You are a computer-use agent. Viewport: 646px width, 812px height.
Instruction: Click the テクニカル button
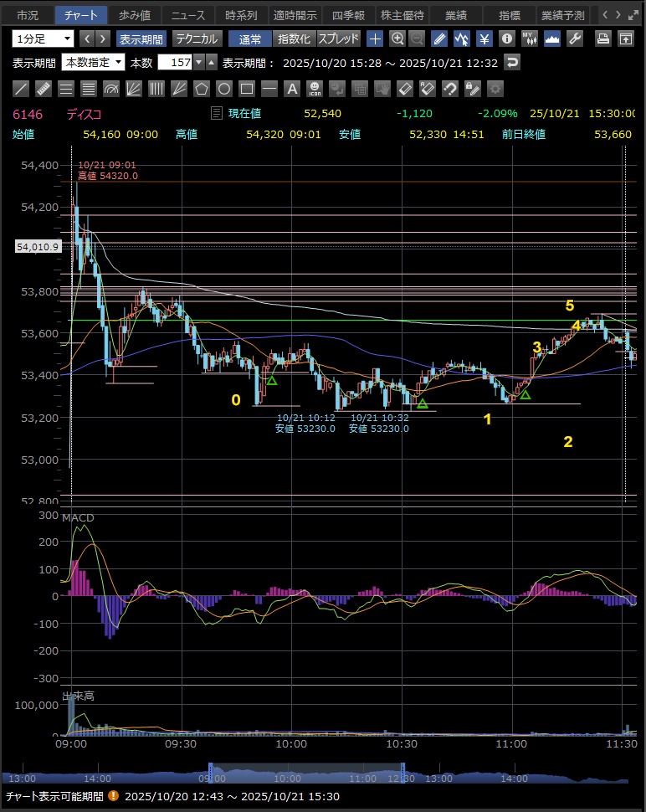[197, 39]
